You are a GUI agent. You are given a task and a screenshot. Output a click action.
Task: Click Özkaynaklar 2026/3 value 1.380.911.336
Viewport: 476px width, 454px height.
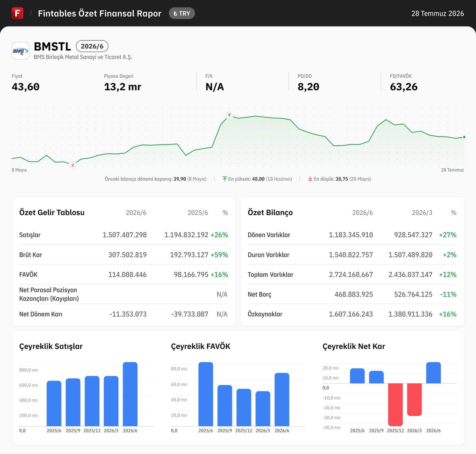point(411,314)
